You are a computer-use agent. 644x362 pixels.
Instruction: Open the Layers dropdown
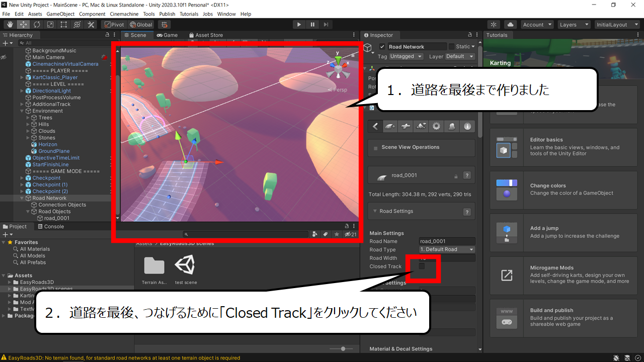573,24
